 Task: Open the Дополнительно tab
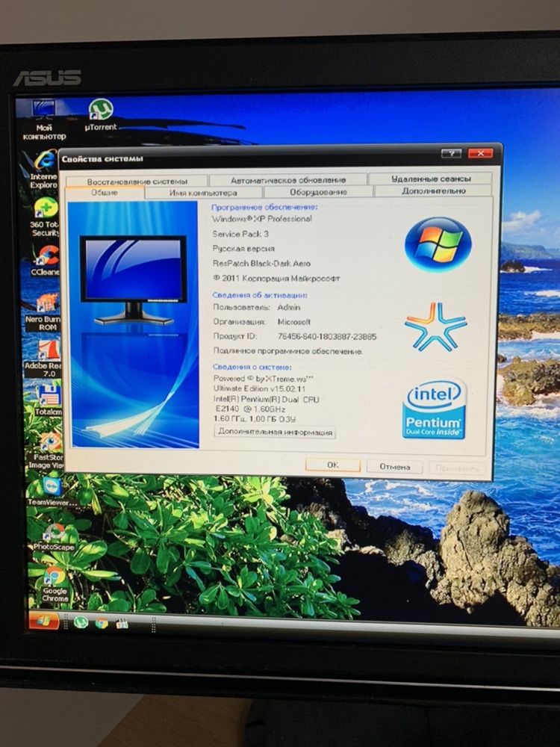pyautogui.click(x=433, y=190)
